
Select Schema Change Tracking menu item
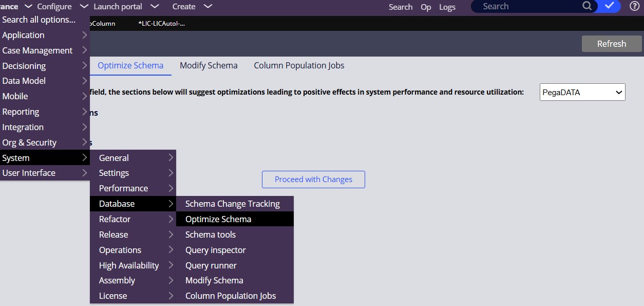coord(232,204)
